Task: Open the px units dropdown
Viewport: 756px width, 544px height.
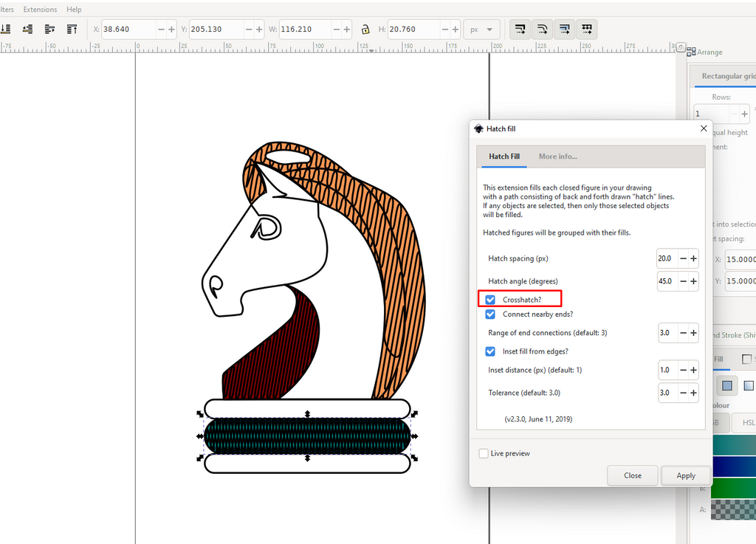Action: click(x=481, y=30)
